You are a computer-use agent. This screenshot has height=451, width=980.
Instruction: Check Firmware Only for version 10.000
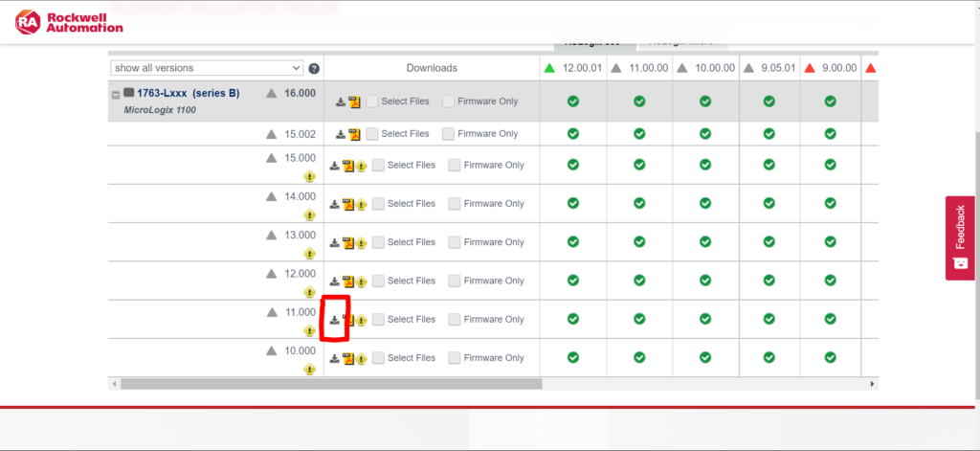tap(455, 358)
